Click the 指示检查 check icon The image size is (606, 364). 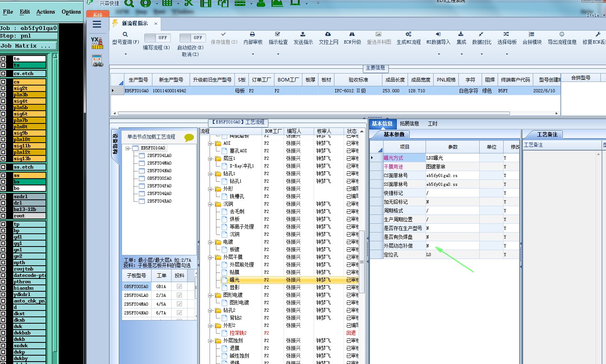[x=278, y=34]
